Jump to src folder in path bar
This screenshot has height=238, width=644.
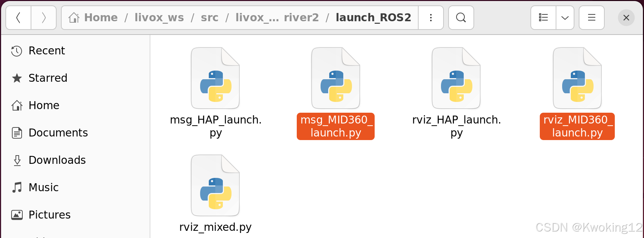pyautogui.click(x=209, y=18)
